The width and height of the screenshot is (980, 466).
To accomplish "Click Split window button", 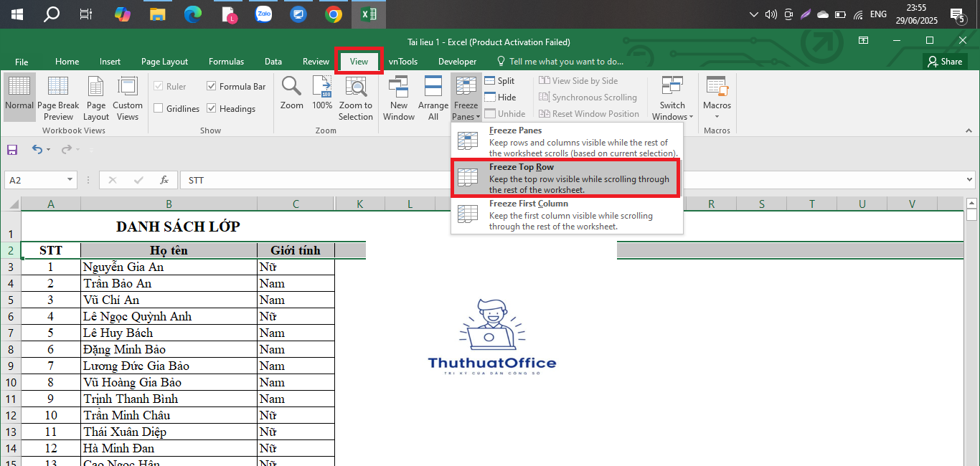I will (x=499, y=81).
